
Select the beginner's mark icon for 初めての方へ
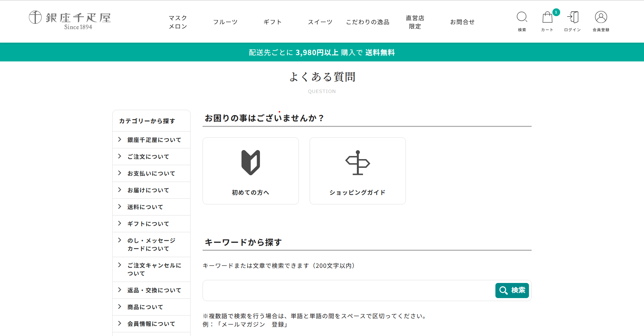[250, 162]
